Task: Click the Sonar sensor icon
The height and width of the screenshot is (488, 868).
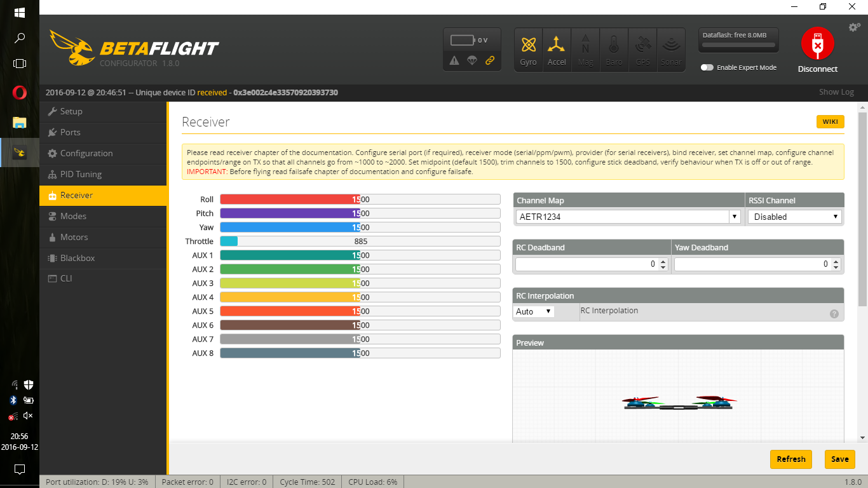Action: pos(671,49)
